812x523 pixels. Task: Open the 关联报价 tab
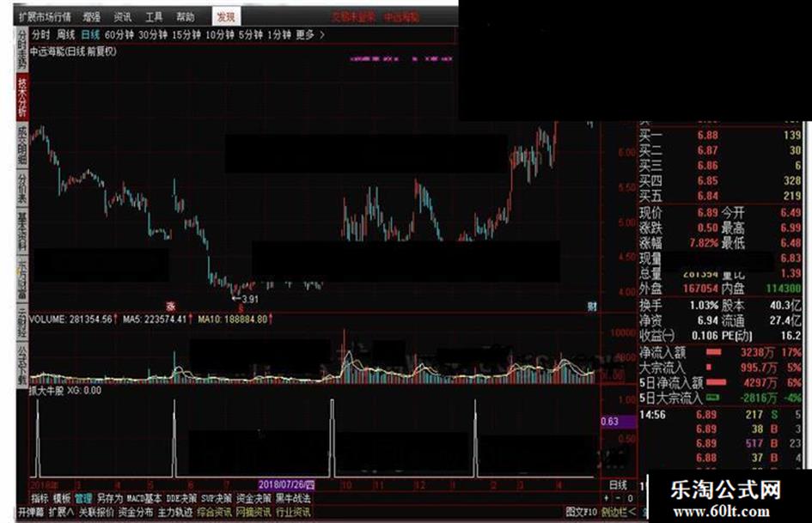pos(95,512)
